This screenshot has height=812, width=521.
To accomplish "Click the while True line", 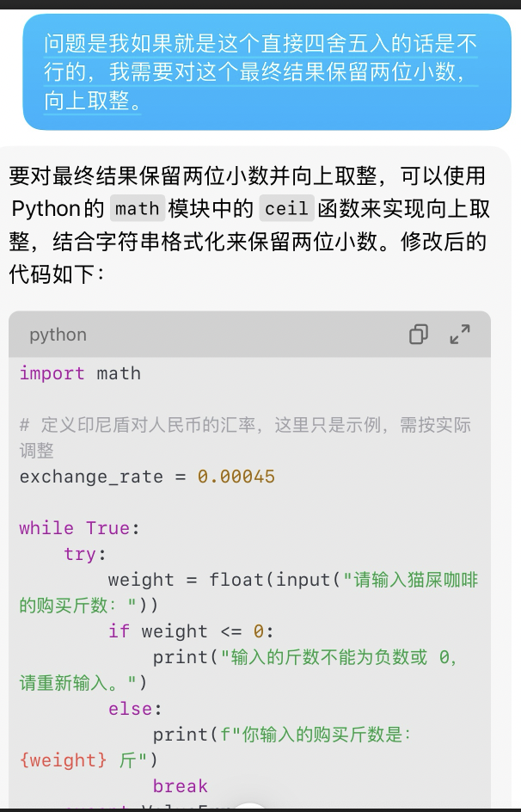I will 80,528.
